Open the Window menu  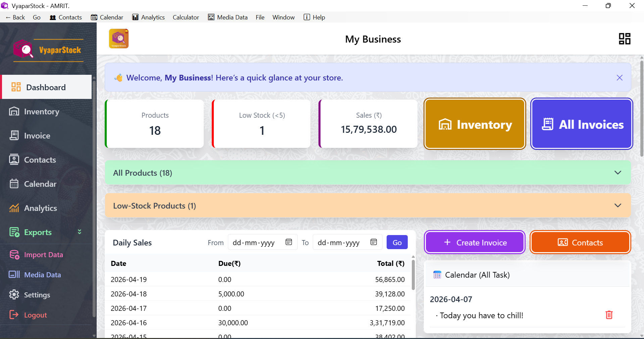tap(283, 17)
